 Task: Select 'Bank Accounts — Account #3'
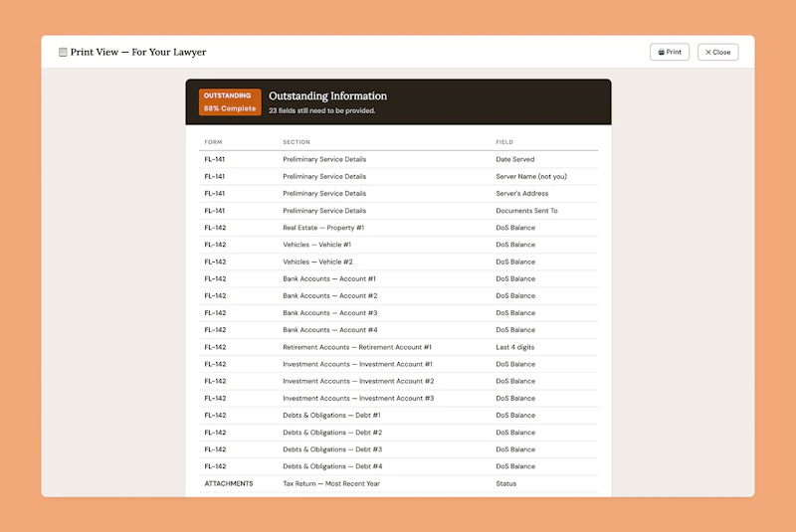(330, 313)
